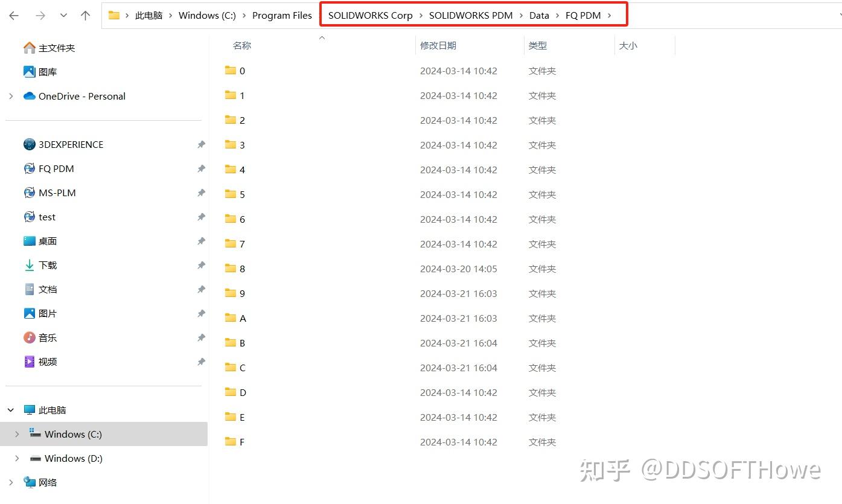Screen dimensions: 842x504
Task: Open the 3DEXPERIENCE sidebar icon
Action: (x=29, y=144)
